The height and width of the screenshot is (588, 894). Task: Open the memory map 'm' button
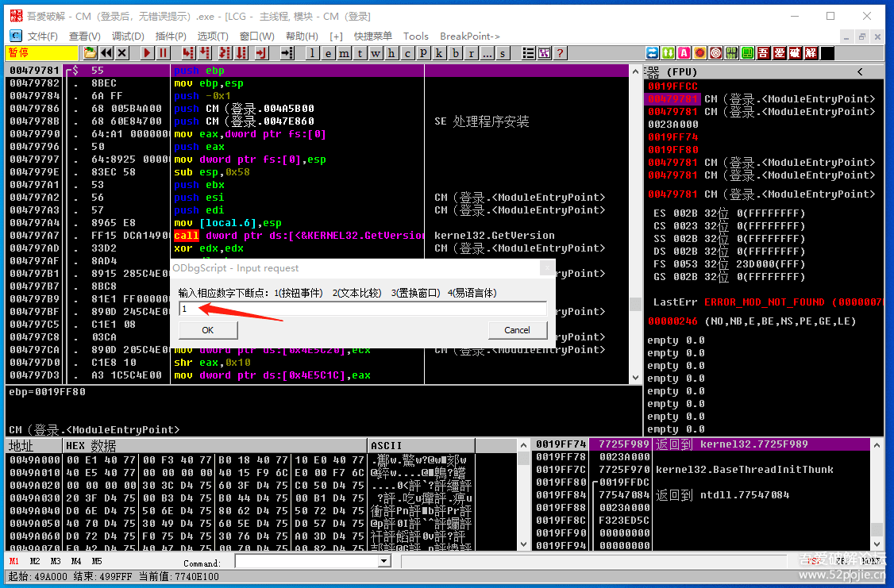click(x=344, y=53)
